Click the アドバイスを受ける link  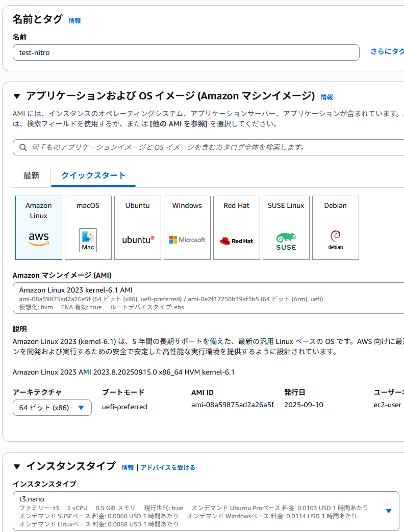(x=168, y=467)
